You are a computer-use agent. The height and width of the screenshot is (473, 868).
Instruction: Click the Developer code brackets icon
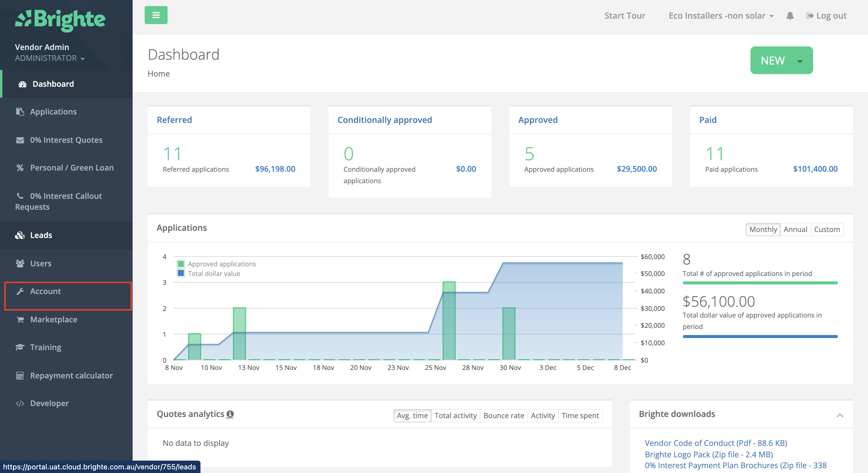(20, 403)
